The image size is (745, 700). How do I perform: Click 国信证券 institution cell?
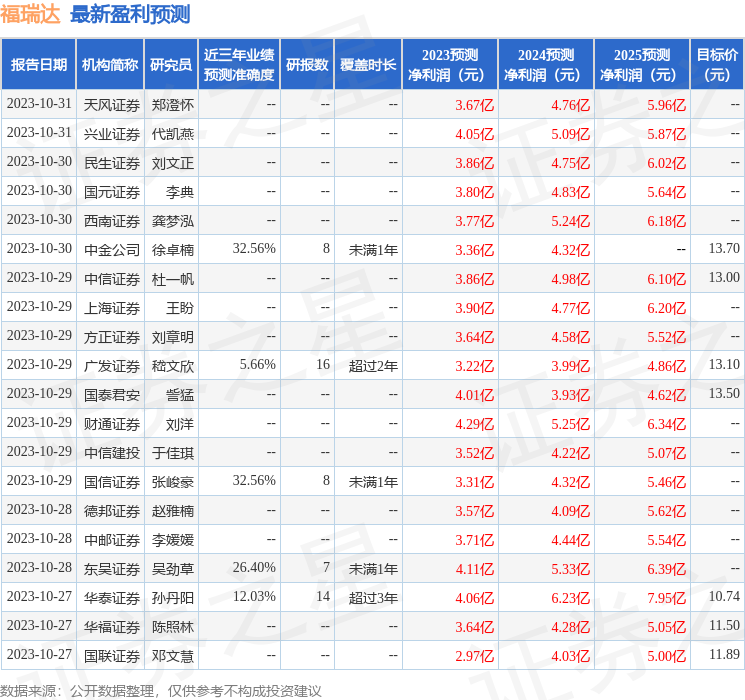112,481
